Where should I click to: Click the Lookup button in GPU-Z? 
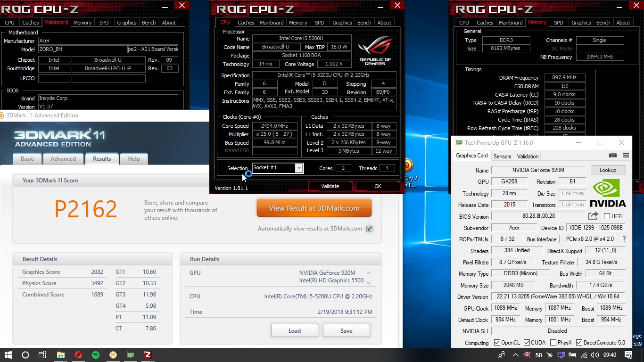608,170
